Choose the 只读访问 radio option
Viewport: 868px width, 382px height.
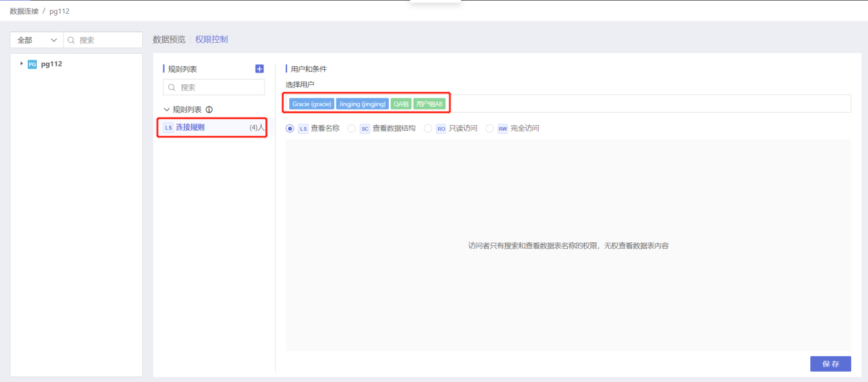[x=428, y=128]
